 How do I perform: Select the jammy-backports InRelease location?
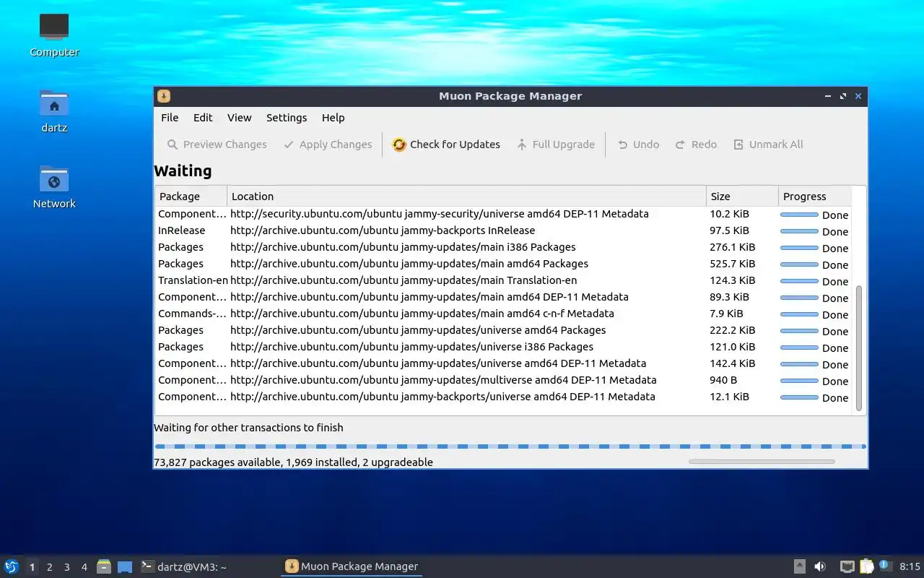383,230
